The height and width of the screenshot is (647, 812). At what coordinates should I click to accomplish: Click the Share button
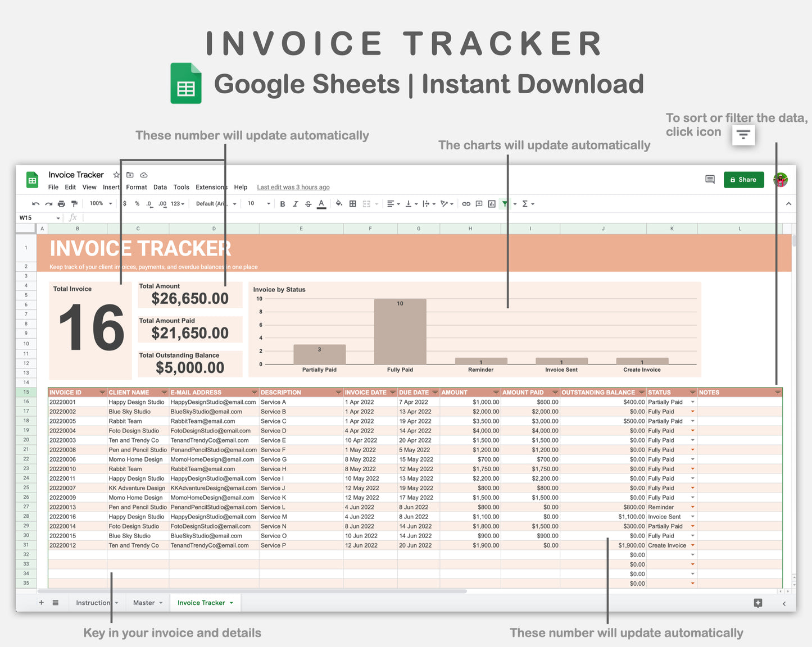tap(743, 179)
